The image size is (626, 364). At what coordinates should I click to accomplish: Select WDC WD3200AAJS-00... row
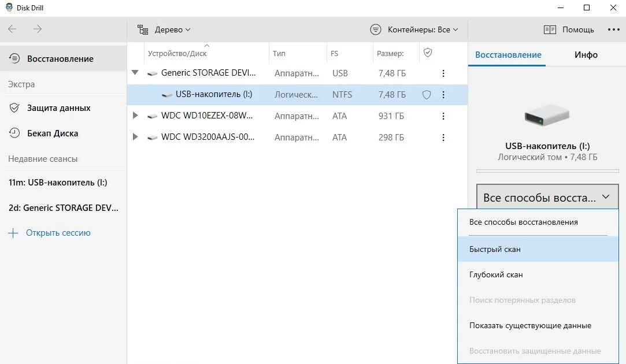[x=297, y=138]
